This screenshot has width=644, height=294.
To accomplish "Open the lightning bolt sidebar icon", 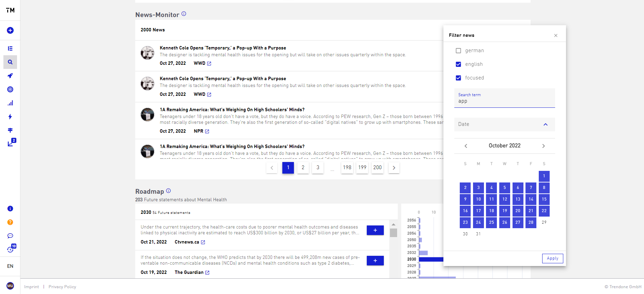I will click(10, 117).
